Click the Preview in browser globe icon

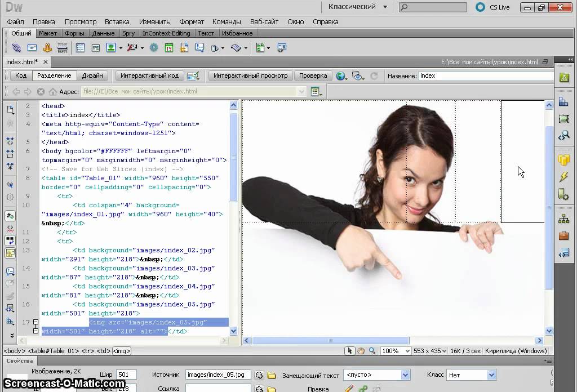click(340, 75)
